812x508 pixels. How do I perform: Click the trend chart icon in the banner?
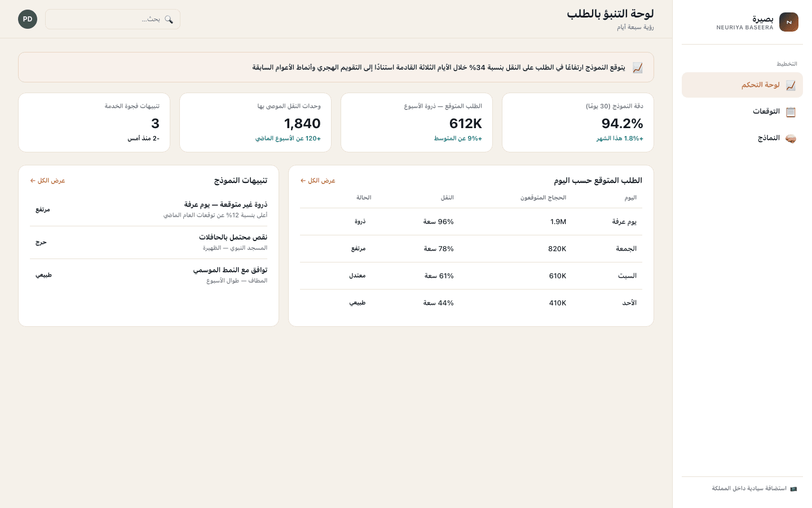(x=638, y=68)
